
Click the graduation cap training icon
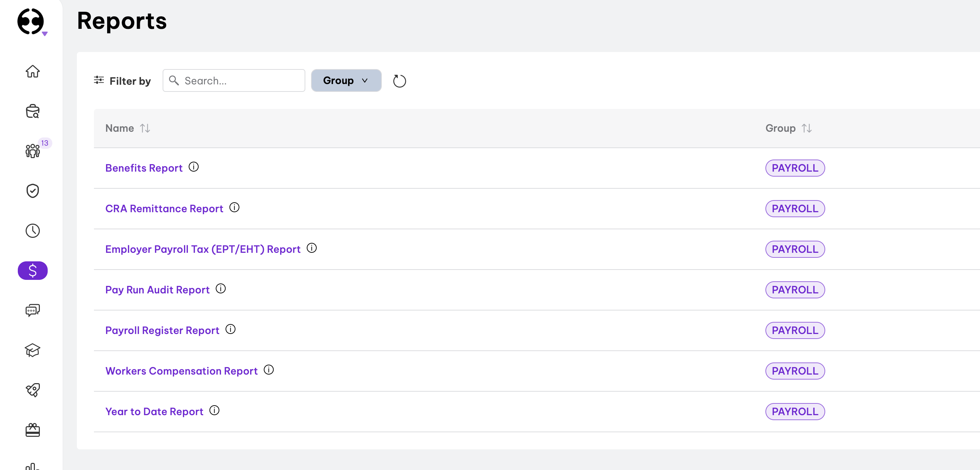[x=33, y=350]
